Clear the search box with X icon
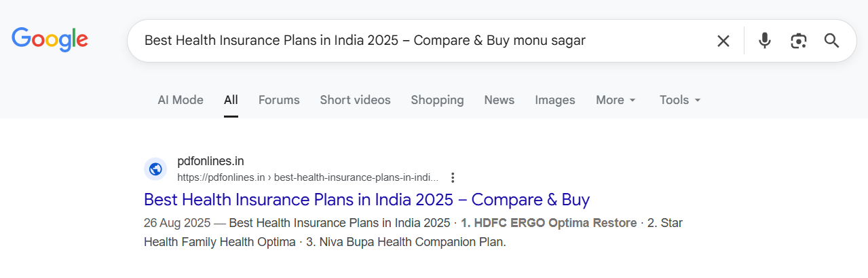The width and height of the screenshot is (868, 278). pyautogui.click(x=723, y=41)
